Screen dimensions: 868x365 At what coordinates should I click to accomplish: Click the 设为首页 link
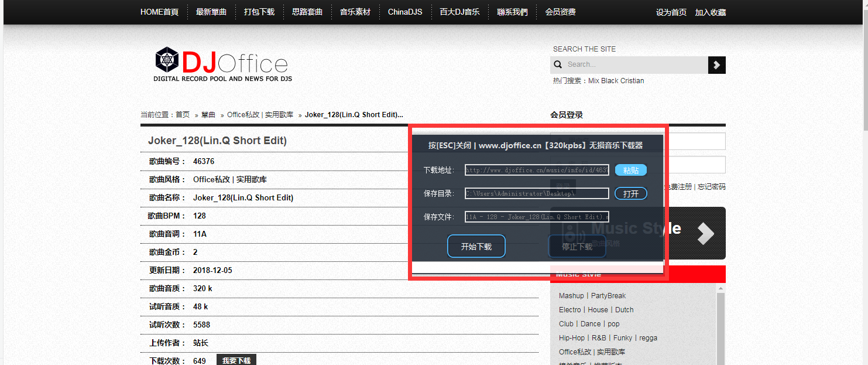pyautogui.click(x=671, y=12)
